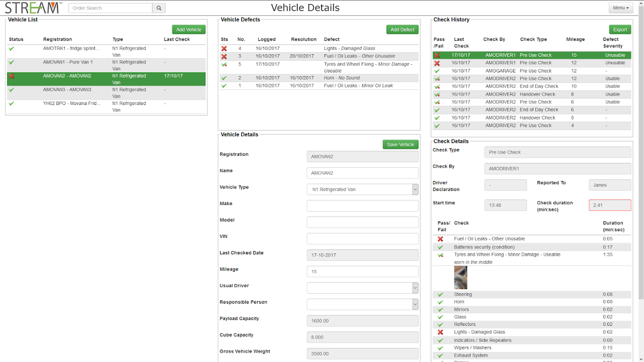Select defect 'Horn - No Sound'

click(x=319, y=78)
